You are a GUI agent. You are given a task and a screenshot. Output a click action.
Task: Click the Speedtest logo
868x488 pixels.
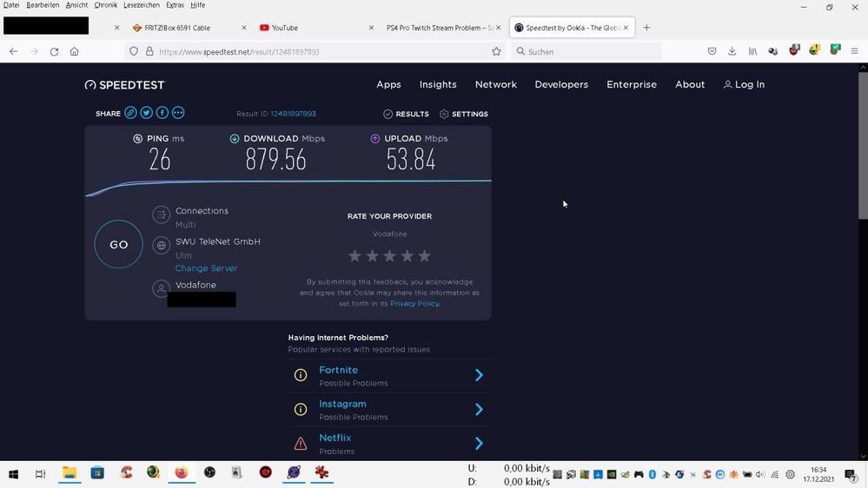click(124, 84)
